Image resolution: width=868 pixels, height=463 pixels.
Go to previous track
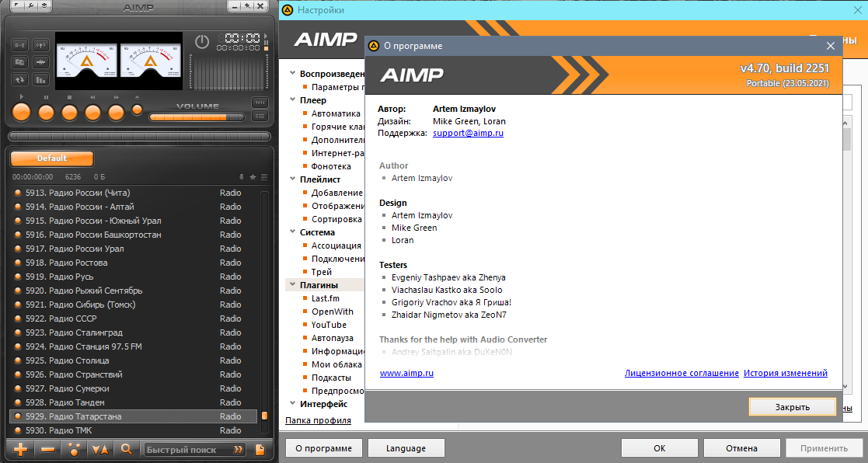pos(92,113)
